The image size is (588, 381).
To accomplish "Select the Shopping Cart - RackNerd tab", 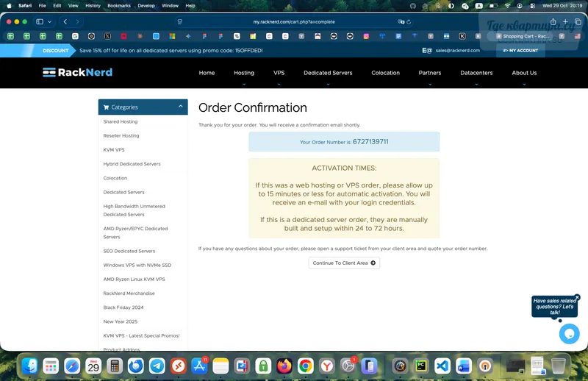I will tap(523, 36).
